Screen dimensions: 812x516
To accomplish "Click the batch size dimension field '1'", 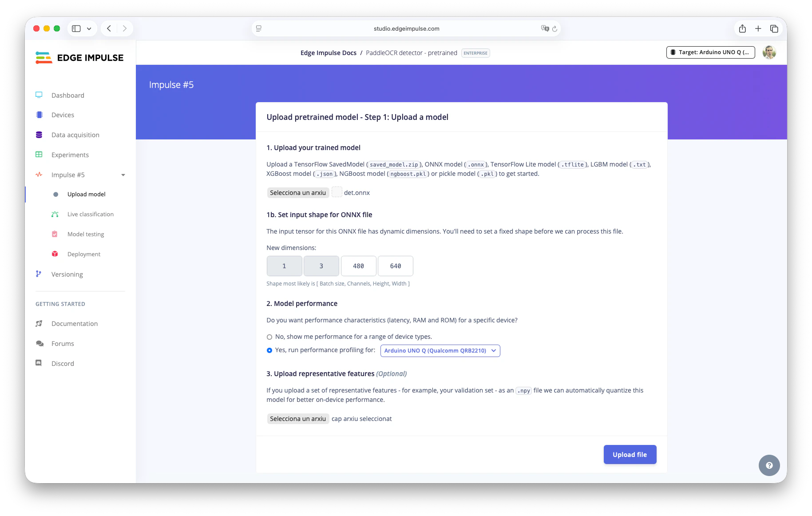I will pyautogui.click(x=284, y=266).
